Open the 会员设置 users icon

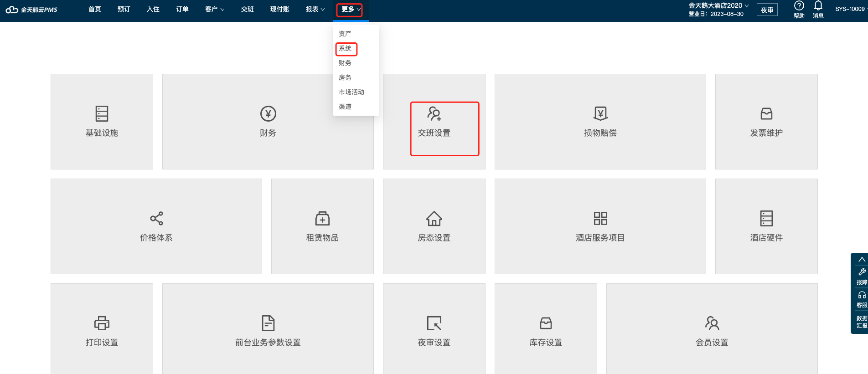pyautogui.click(x=712, y=323)
